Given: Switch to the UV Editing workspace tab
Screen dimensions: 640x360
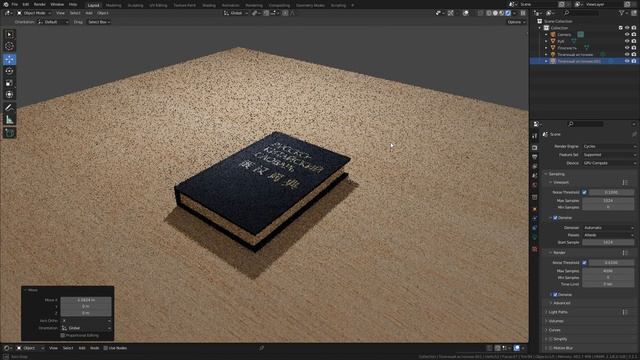Looking at the screenshot, I should click(x=158, y=5).
